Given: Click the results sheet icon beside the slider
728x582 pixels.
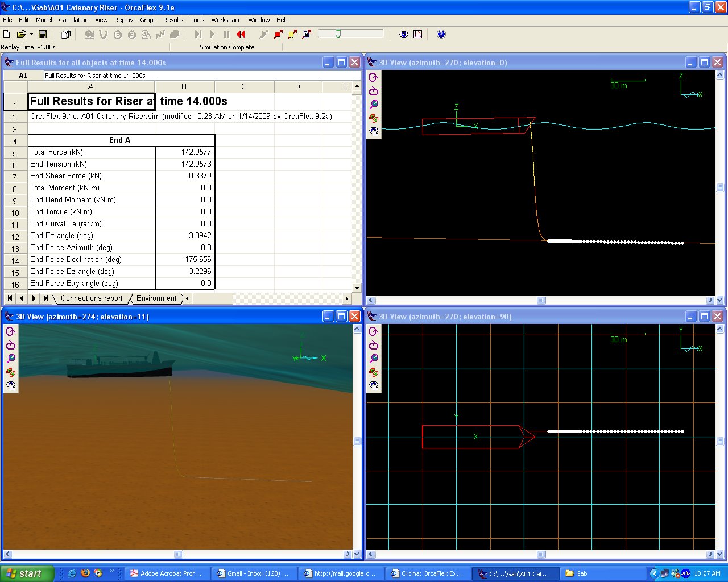Looking at the screenshot, I should click(307, 34).
